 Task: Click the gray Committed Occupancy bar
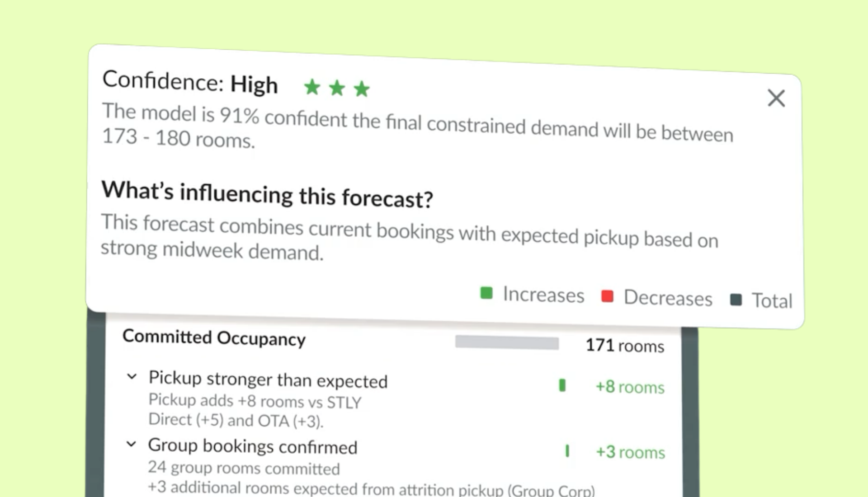tap(507, 342)
